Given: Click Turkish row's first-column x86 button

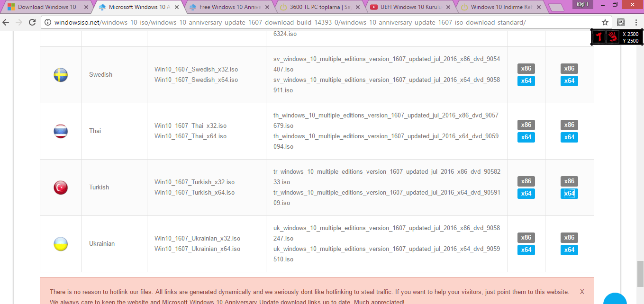Looking at the screenshot, I should 526,181.
